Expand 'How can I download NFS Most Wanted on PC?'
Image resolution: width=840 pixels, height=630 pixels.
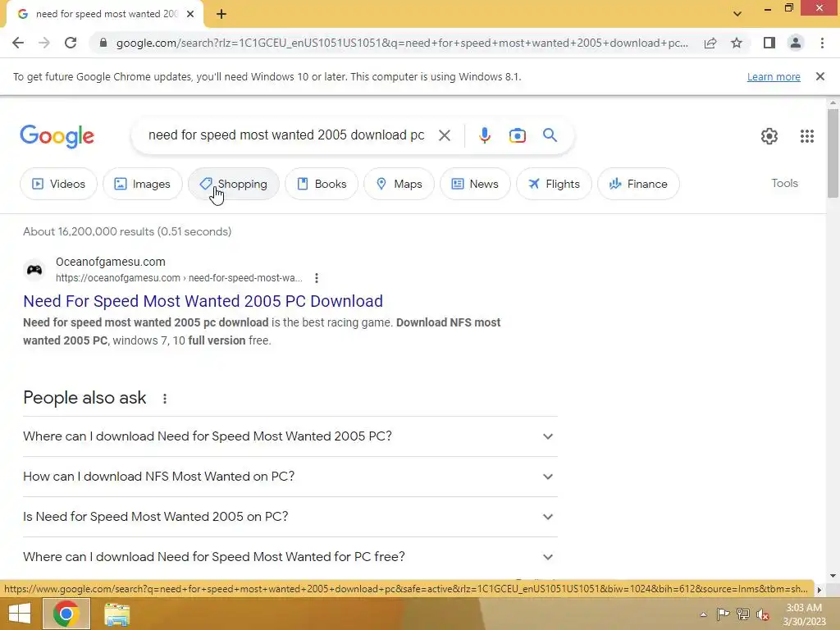tap(290, 477)
